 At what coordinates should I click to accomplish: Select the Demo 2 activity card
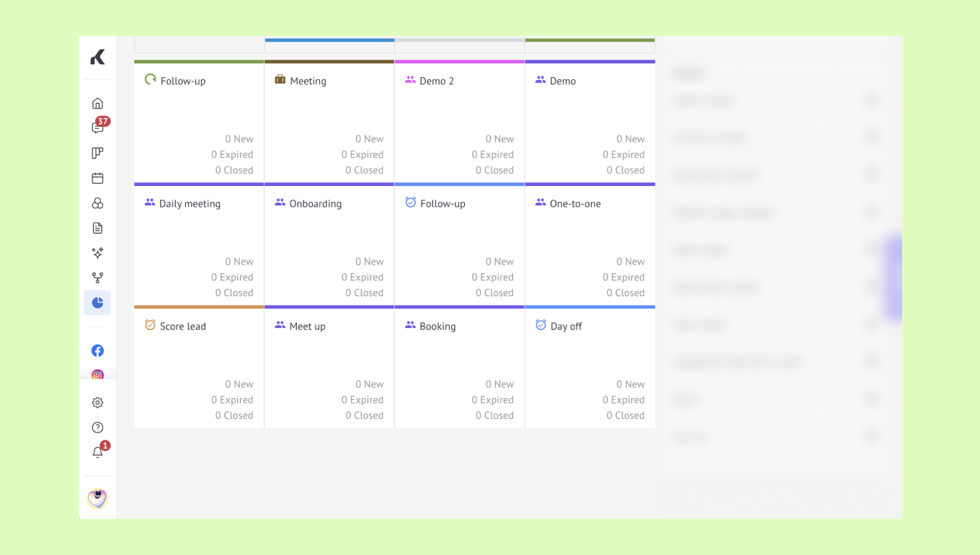(x=460, y=122)
